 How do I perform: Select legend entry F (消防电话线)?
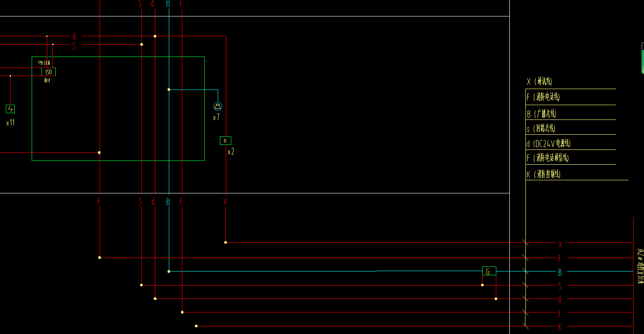pyautogui.click(x=543, y=97)
